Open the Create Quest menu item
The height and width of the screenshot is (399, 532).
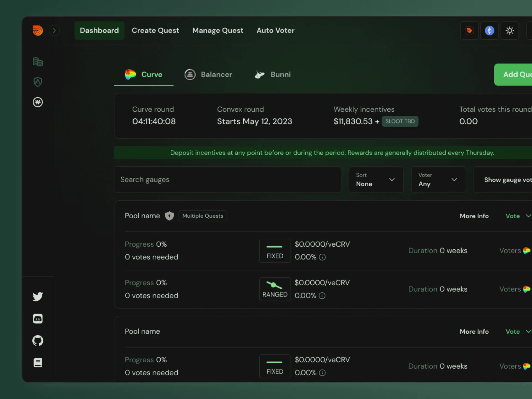pos(155,30)
